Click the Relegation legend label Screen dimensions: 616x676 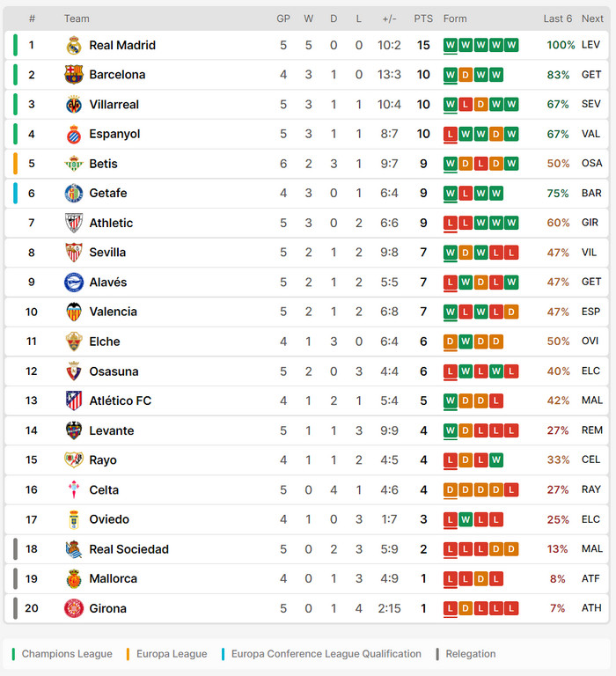point(470,654)
